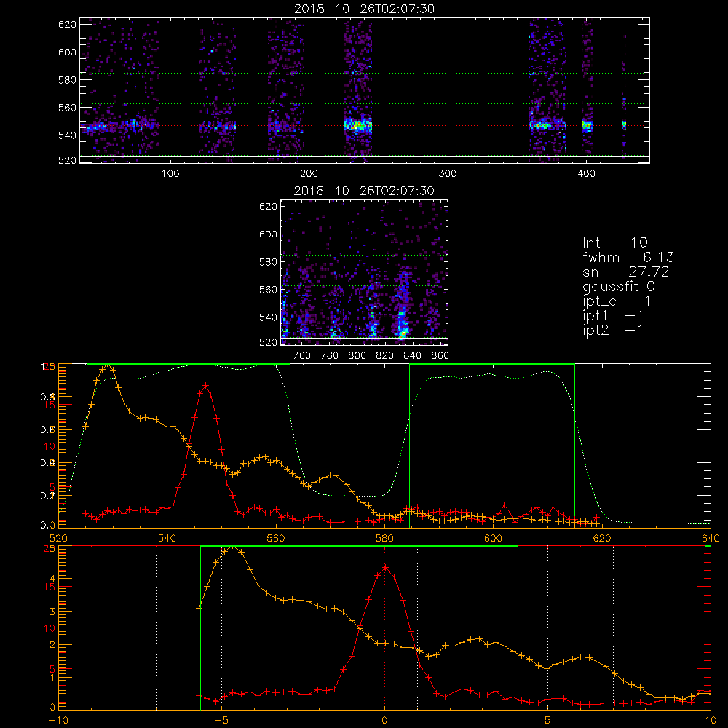Click the x-axis label 760 on middle image
The image size is (728, 728).
pos(302,355)
